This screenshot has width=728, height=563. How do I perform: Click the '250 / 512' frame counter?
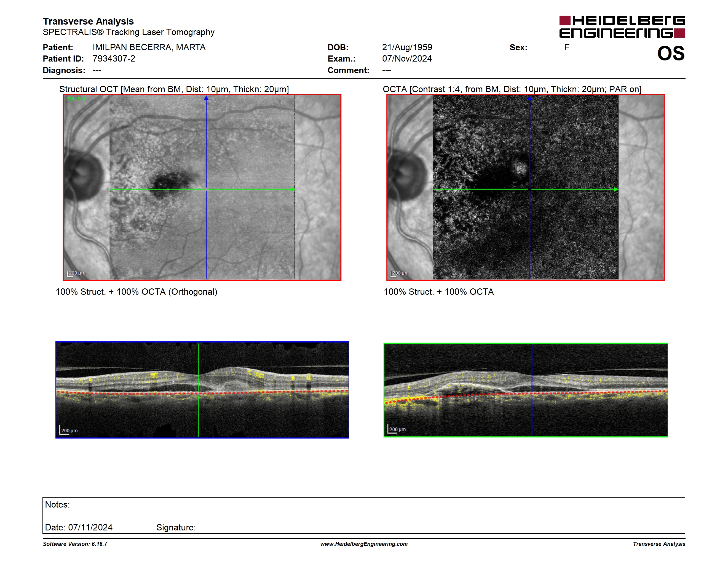[76, 99]
